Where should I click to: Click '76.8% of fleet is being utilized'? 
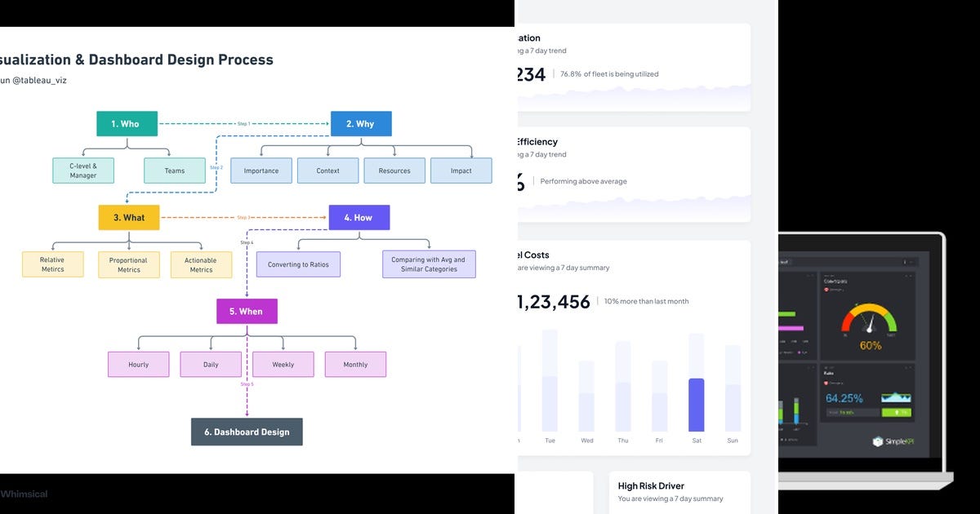[x=609, y=74]
